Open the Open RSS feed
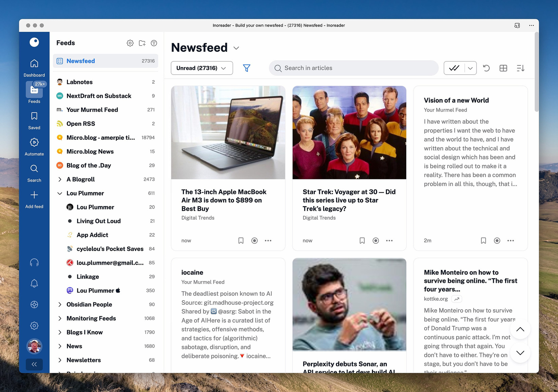This screenshot has width=558, height=392. point(105,124)
